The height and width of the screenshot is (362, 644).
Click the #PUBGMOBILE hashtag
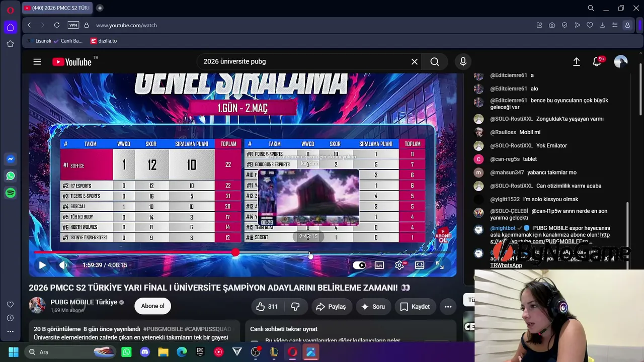(x=163, y=329)
